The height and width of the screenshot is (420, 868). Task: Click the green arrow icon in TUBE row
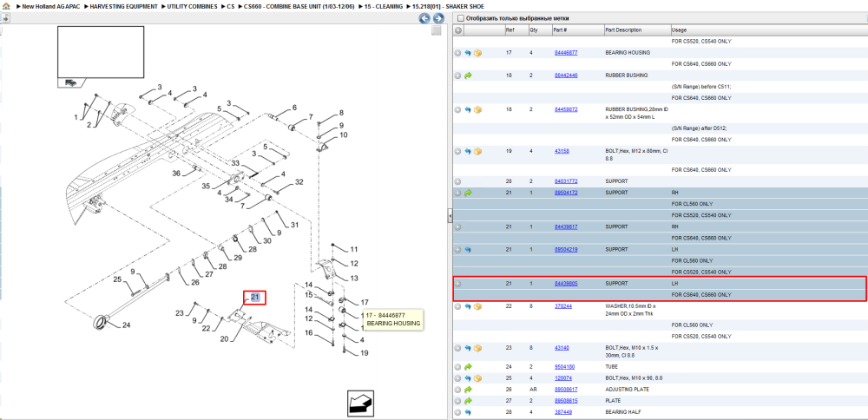468,367
